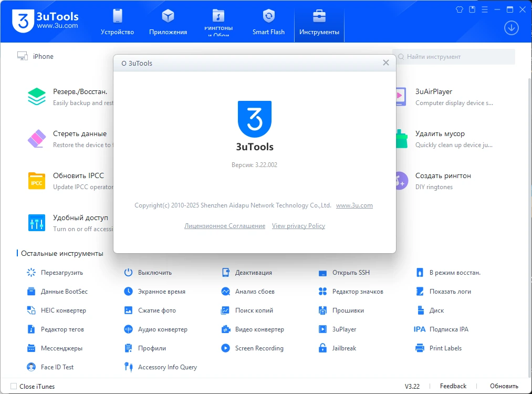Viewport: 532px width, 394px height.
Task: Open the Аудио конвертер tool
Action: [x=156, y=329]
